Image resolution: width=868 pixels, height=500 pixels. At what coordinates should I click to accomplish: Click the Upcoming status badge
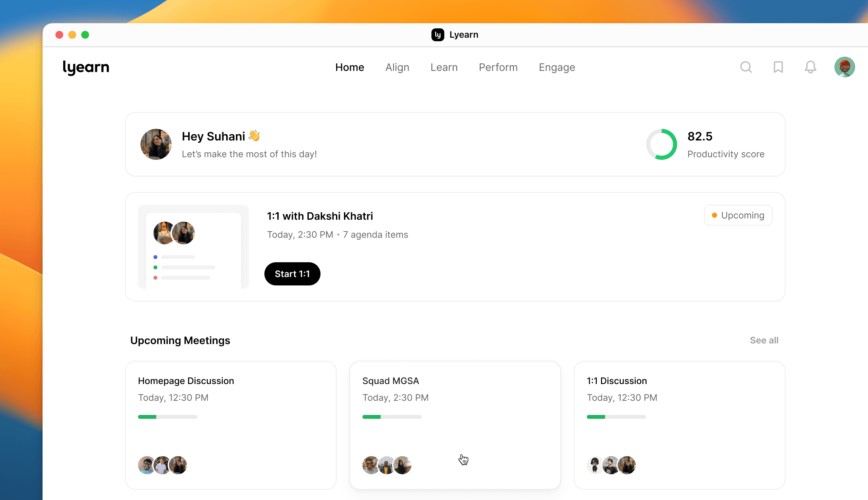pos(738,215)
